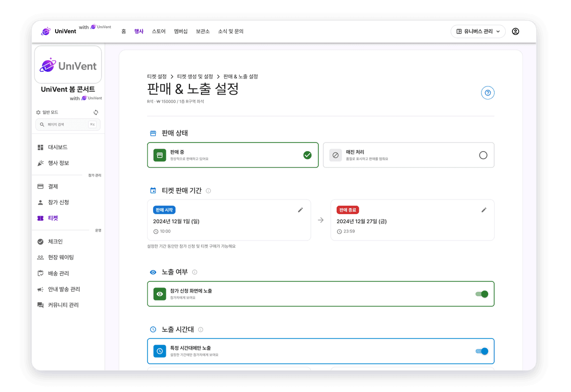The image size is (571, 392).
Task: Click the 페이지 검색 search field
Action: click(68, 124)
